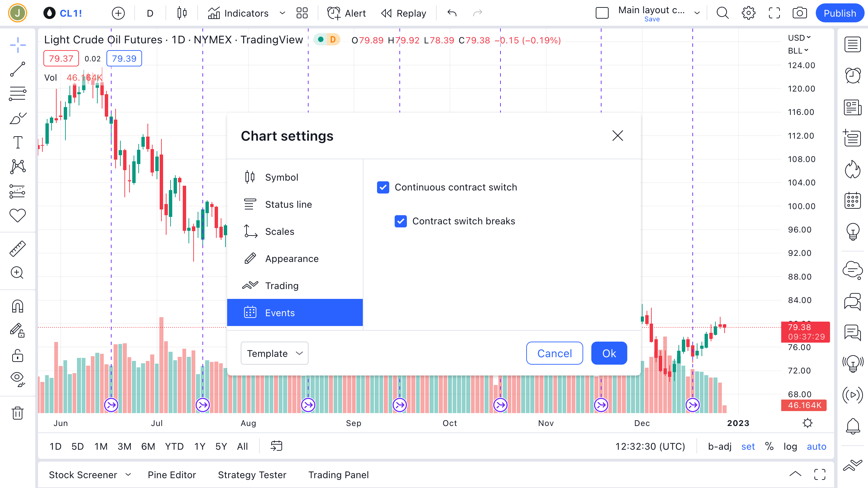
Task: Select the Zoom In tool
Action: pyautogui.click(x=18, y=273)
